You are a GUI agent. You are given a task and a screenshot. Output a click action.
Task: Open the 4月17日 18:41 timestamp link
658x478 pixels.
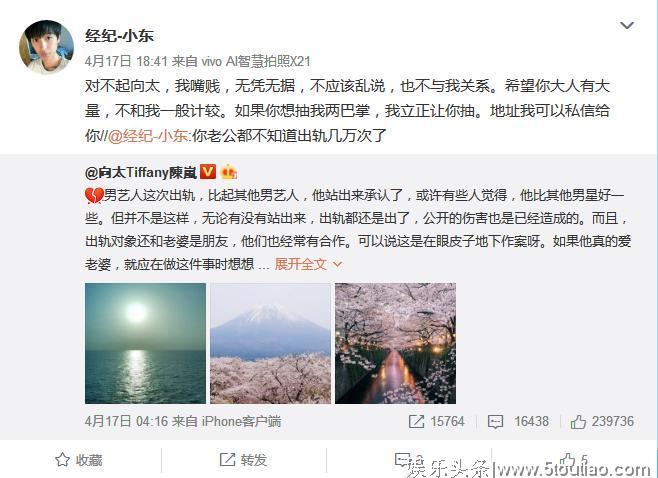[x=126, y=62]
